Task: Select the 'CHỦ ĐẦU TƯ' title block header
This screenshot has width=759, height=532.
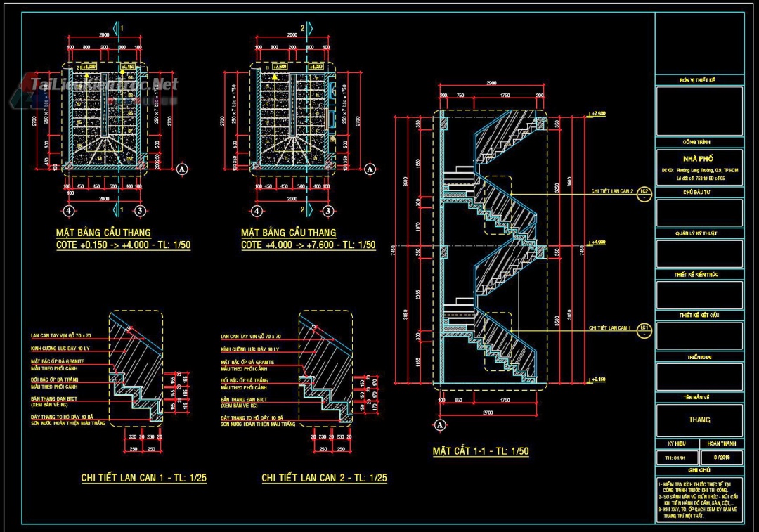Action: coord(696,192)
